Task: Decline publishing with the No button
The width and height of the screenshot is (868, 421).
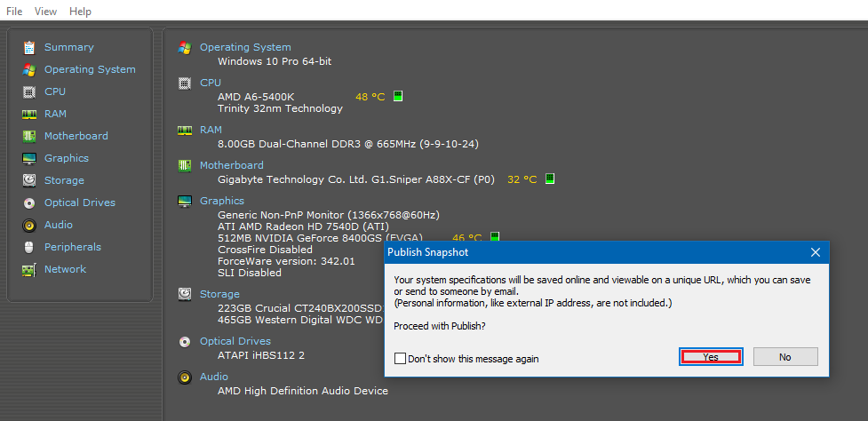Action: point(785,357)
